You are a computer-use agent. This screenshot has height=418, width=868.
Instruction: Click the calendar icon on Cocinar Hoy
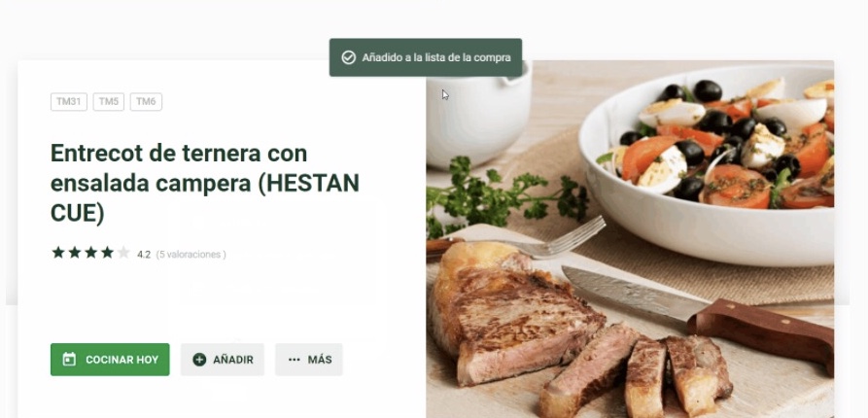click(x=69, y=360)
